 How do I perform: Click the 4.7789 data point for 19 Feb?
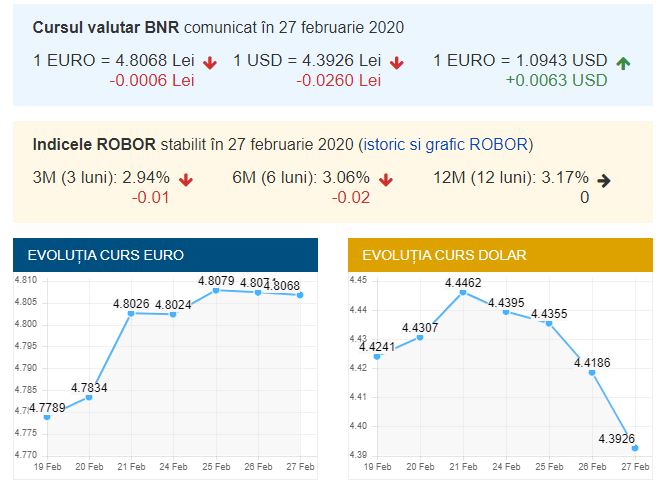pos(47,417)
